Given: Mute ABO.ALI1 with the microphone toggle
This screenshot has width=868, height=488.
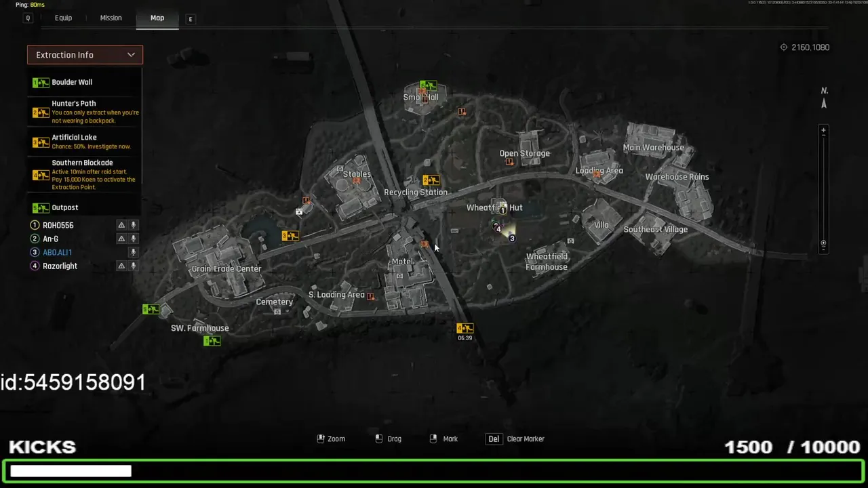Looking at the screenshot, I should [x=133, y=252].
